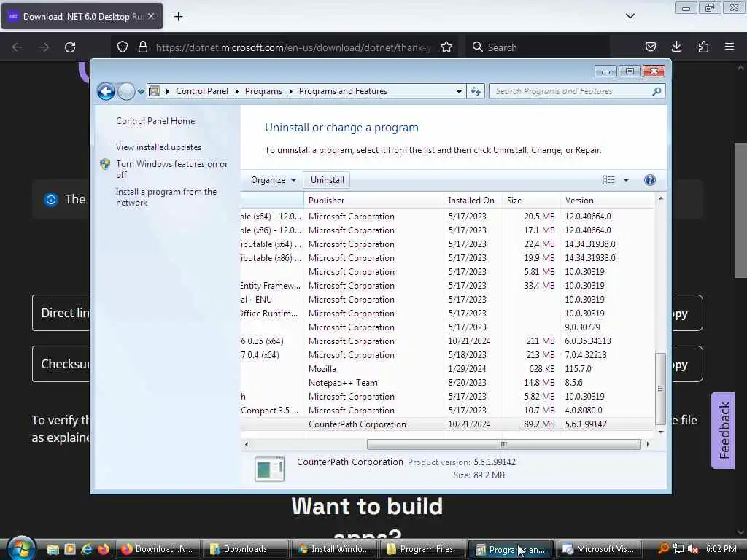This screenshot has height=560, width=747.
Task: Open the Organize menu
Action: pyautogui.click(x=274, y=180)
